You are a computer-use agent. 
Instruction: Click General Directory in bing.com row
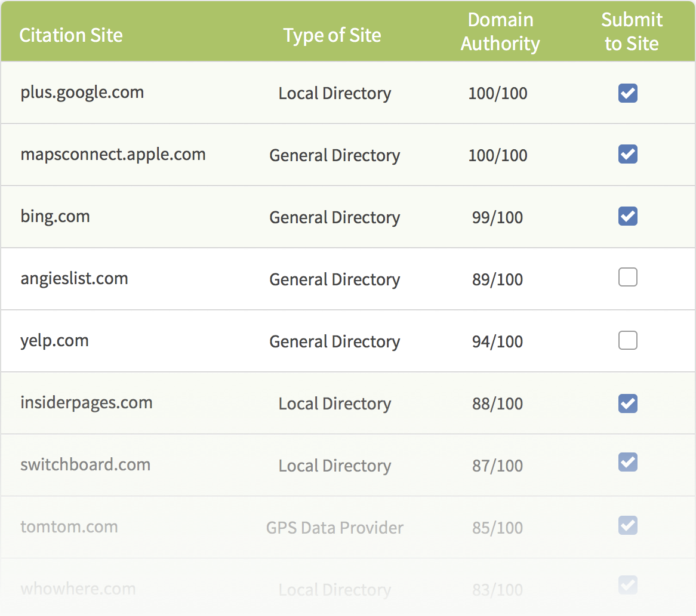click(x=335, y=218)
